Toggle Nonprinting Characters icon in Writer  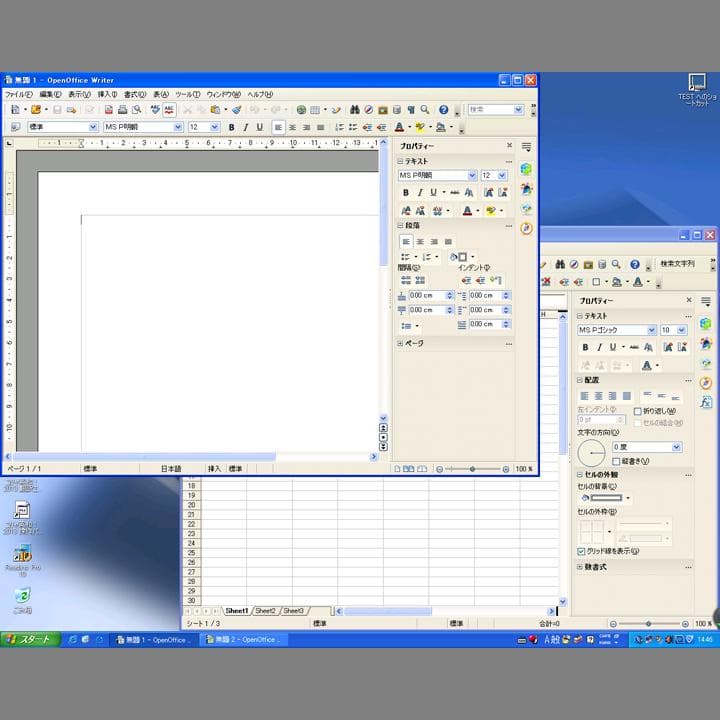411,110
